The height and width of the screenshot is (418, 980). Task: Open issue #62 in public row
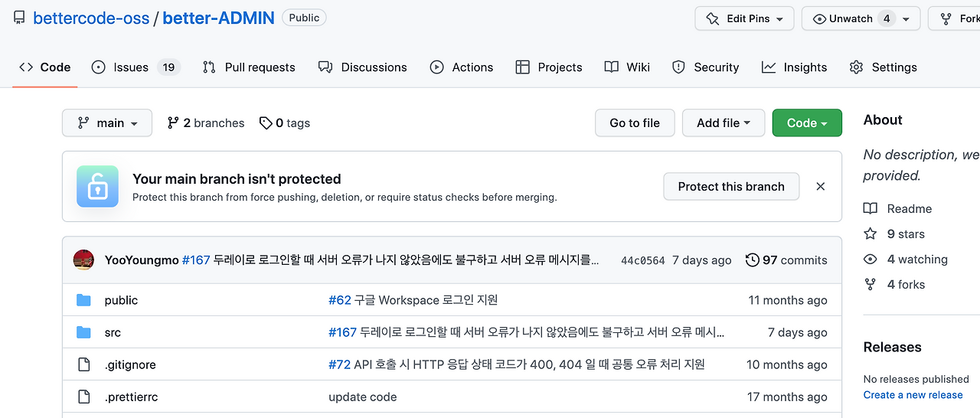point(340,300)
